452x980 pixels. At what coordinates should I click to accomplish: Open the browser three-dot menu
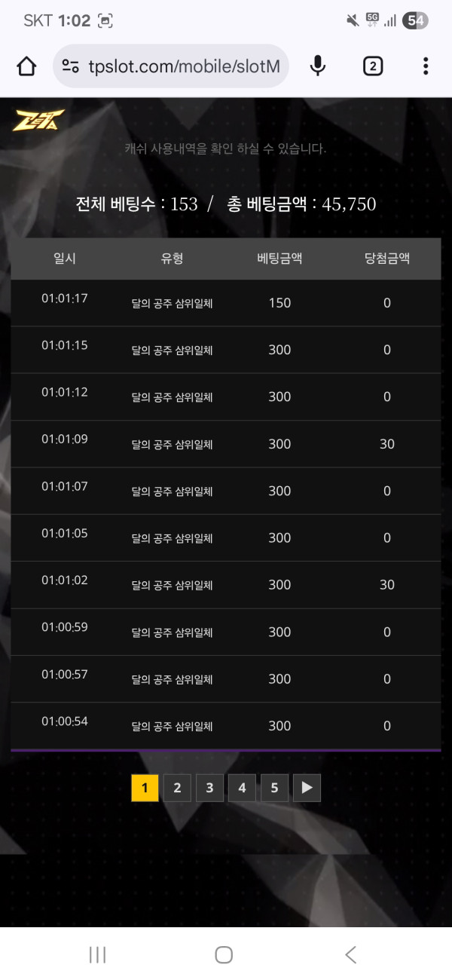pyautogui.click(x=426, y=66)
